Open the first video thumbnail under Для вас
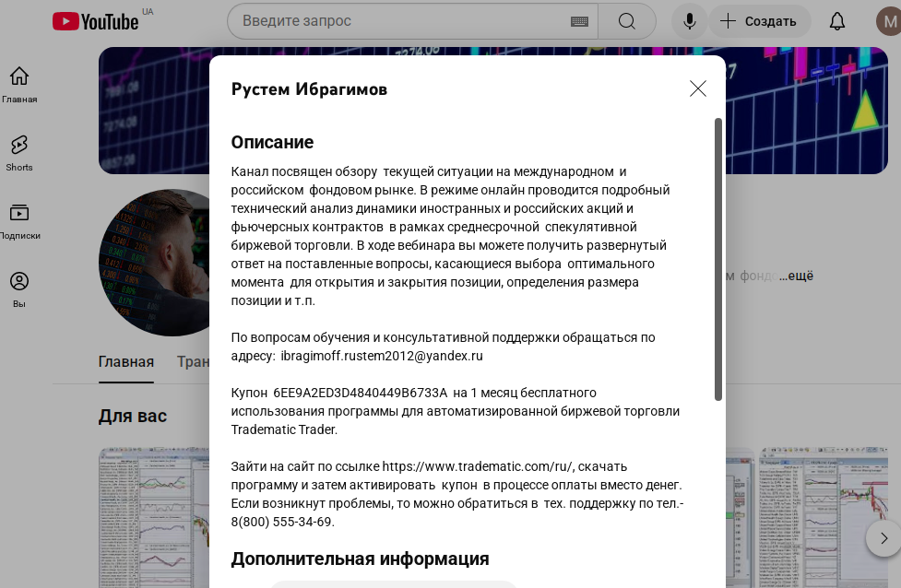Screen dimensions: 901x588 click(154, 518)
